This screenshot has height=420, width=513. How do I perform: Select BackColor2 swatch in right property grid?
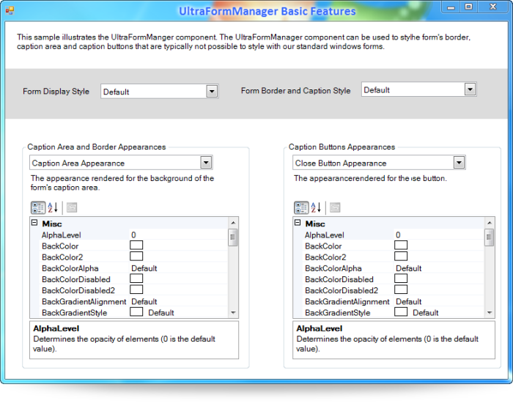click(401, 257)
